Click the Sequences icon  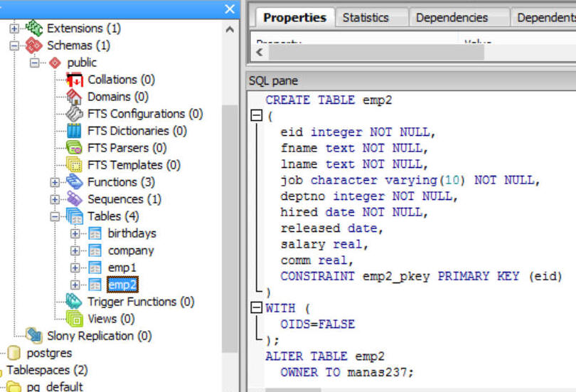(x=75, y=199)
